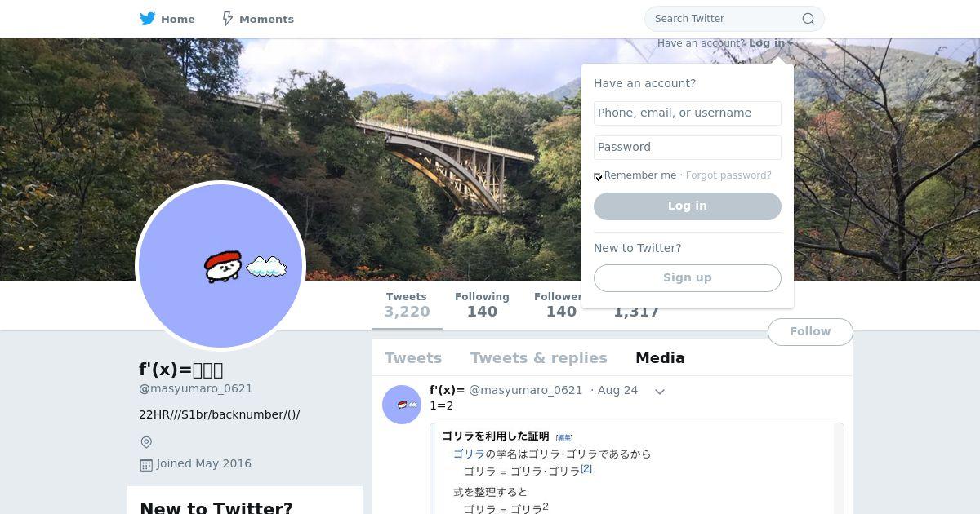Click the location pin icon in profile
The width and height of the screenshot is (980, 514).
146,442
